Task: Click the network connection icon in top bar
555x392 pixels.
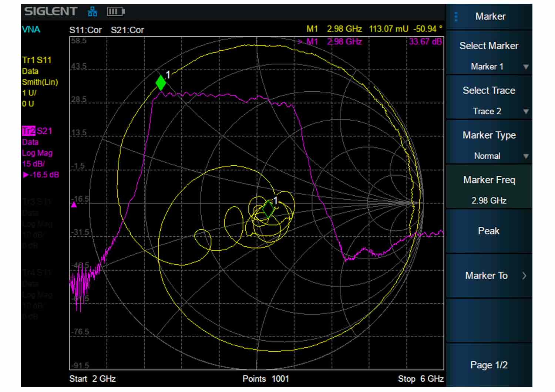Action: coord(92,12)
